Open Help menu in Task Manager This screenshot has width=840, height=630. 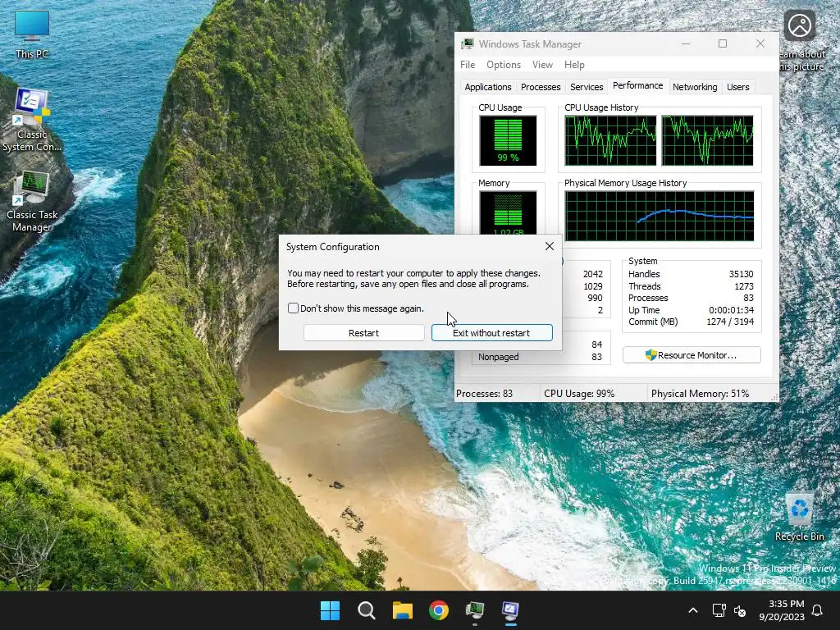[x=574, y=65]
